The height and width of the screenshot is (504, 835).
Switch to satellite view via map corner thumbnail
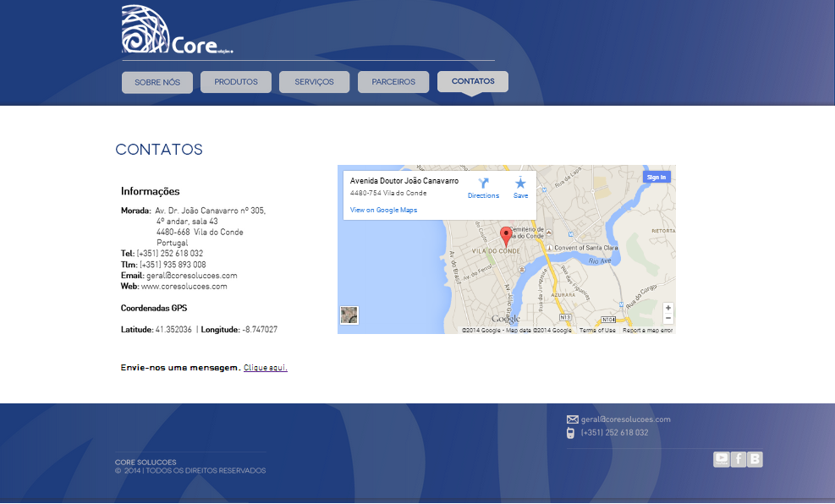(x=349, y=315)
